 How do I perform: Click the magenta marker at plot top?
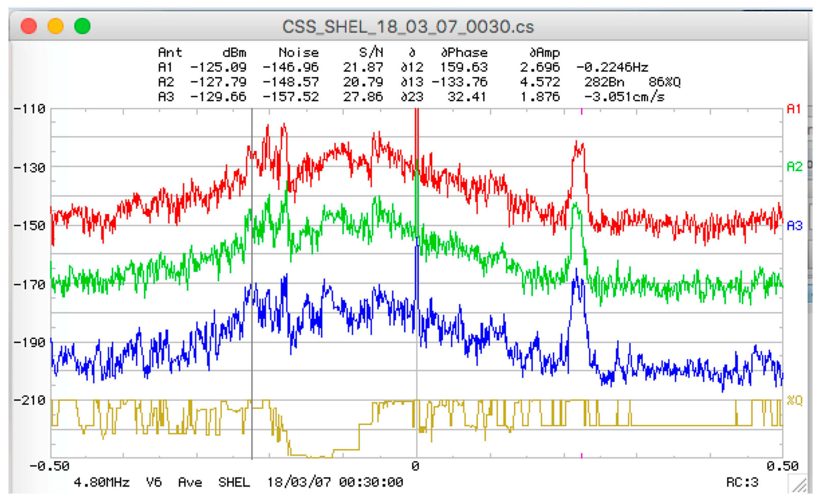[581, 111]
